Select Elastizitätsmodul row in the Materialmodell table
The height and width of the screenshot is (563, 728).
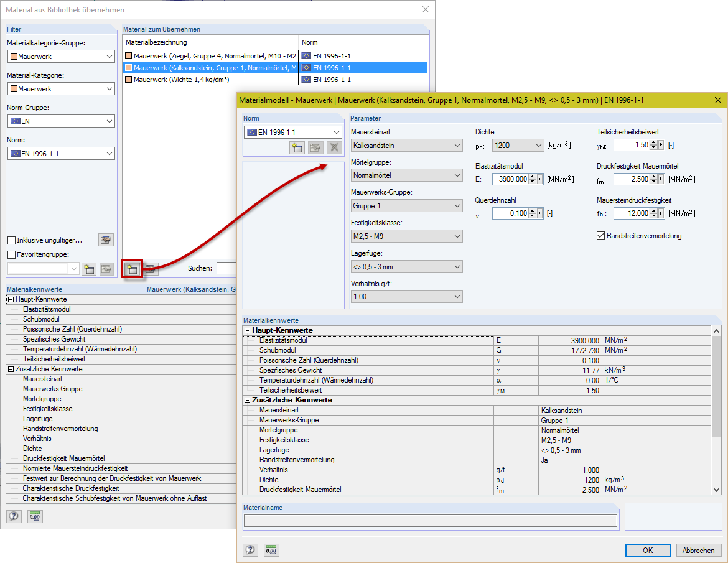click(x=477, y=341)
